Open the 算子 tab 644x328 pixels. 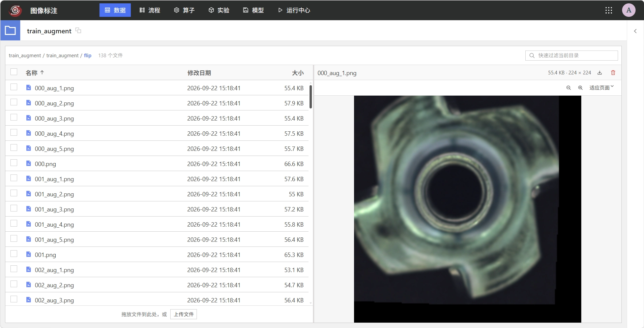coord(184,10)
